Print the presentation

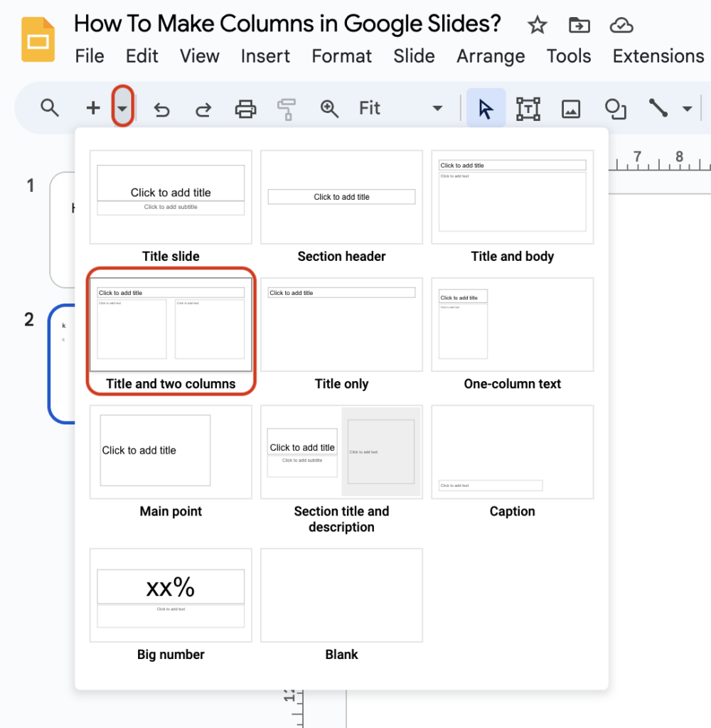[x=245, y=108]
